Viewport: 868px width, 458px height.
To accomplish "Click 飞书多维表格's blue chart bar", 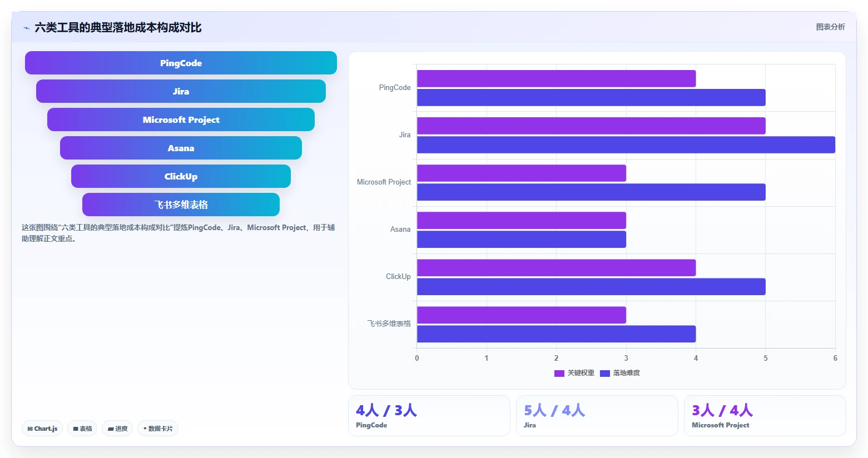I will pyautogui.click(x=556, y=333).
